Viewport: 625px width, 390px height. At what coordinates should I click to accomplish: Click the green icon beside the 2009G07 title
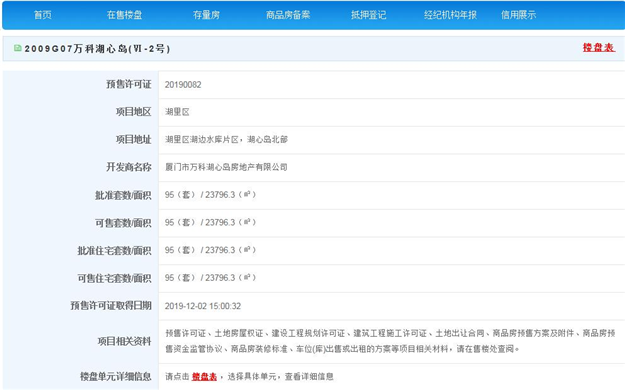(18, 48)
